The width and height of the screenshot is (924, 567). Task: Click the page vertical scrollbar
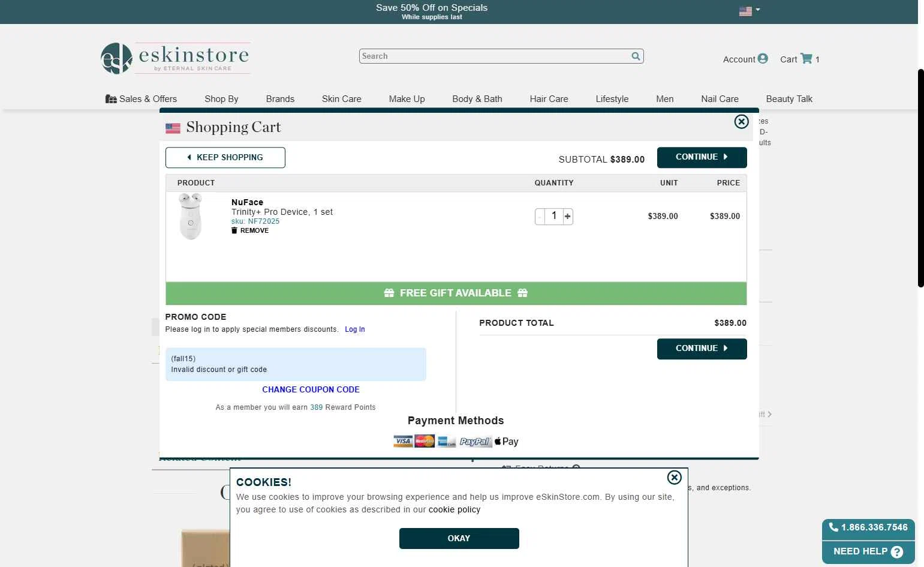(x=921, y=178)
